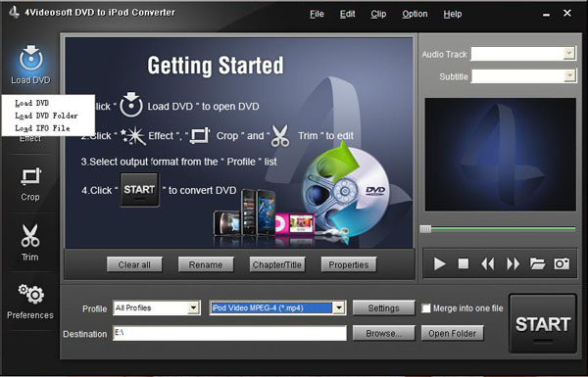The width and height of the screenshot is (588, 377).
Task: Click the big START button
Action: tap(543, 324)
